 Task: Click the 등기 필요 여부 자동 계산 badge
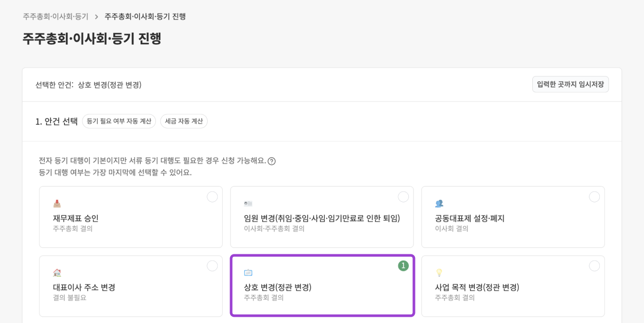click(x=119, y=121)
